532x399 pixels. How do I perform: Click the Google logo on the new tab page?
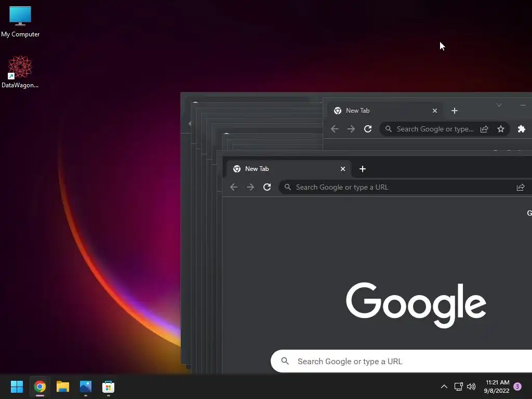(x=416, y=304)
